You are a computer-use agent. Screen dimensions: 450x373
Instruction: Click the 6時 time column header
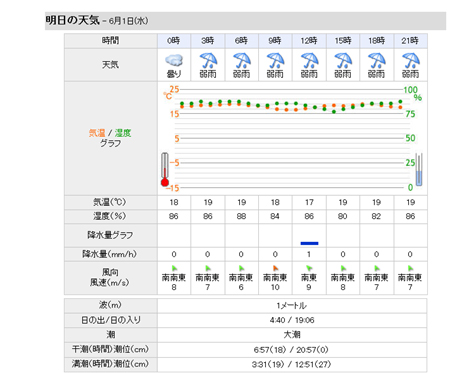click(x=241, y=41)
